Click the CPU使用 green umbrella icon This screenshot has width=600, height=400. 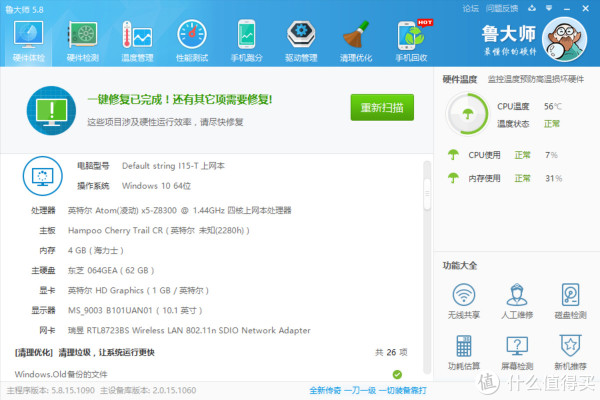(453, 155)
